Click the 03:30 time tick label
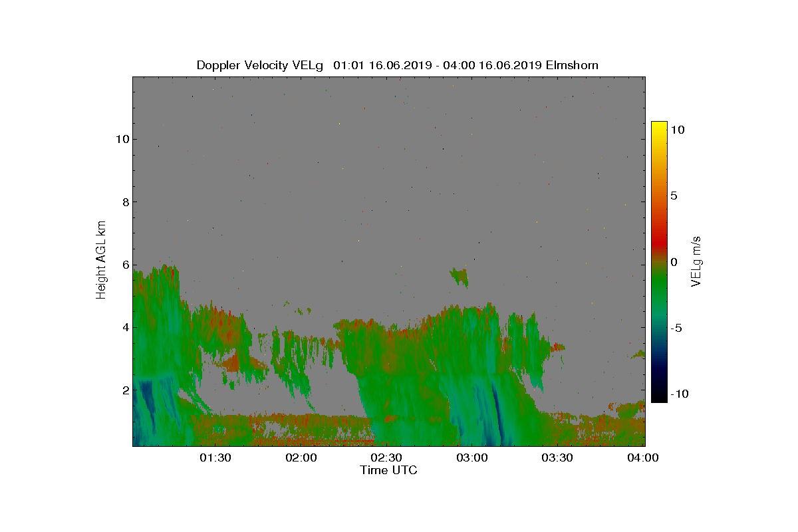Viewport: 798px width, 532px height. (557, 458)
